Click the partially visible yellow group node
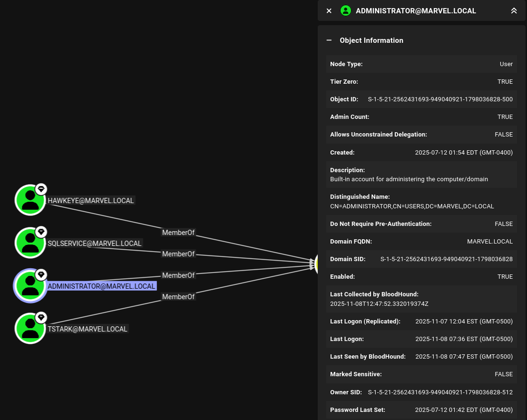Image resolution: width=527 pixels, height=420 pixels. [317, 264]
